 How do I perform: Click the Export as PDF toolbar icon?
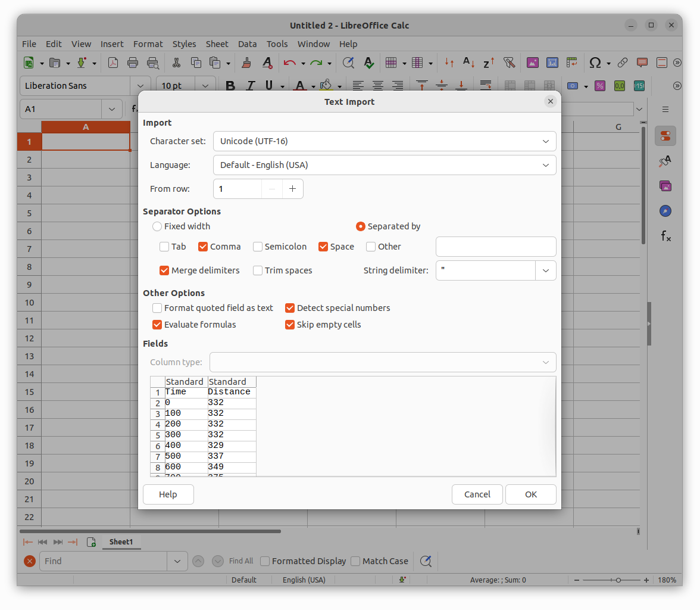[x=113, y=63]
